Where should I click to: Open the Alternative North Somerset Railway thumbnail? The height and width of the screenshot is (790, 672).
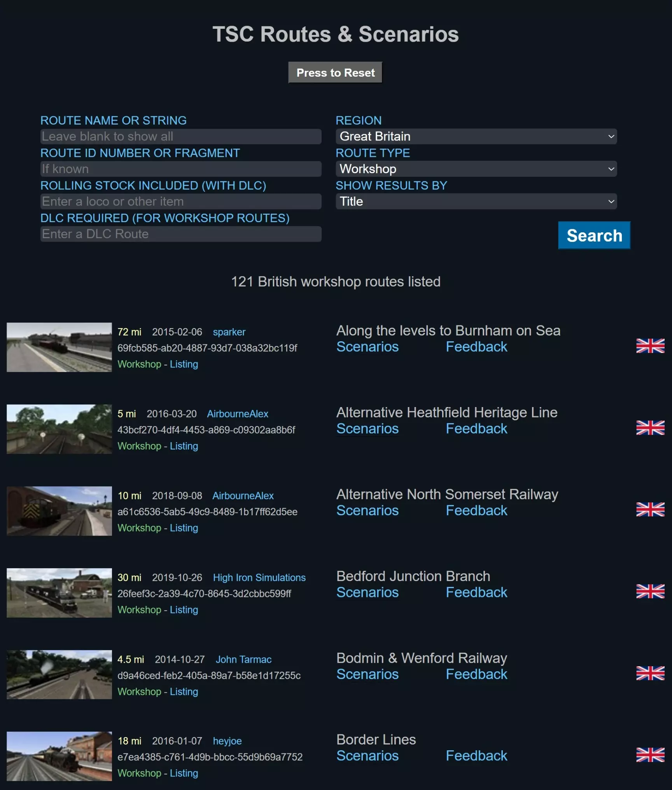coord(59,511)
